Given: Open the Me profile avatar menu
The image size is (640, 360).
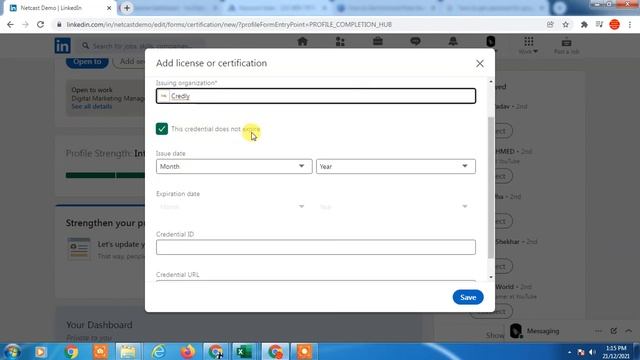Looking at the screenshot, I should (x=491, y=42).
